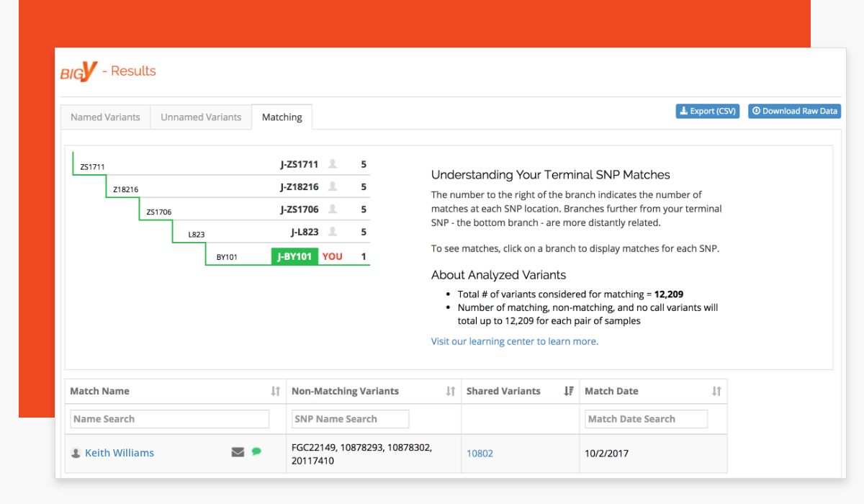Click person icon beside J-L823 branch
Viewport: 864px width, 504px height.
coord(333,232)
